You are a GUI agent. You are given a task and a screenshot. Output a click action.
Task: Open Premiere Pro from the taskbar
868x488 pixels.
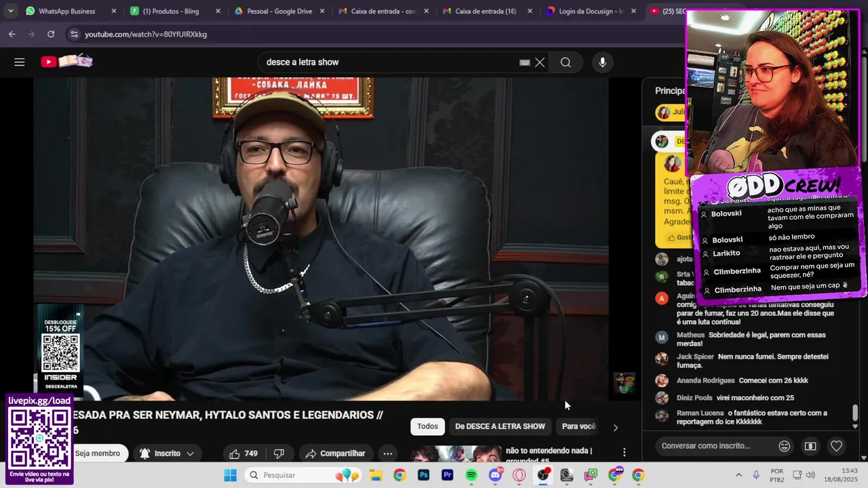448,475
